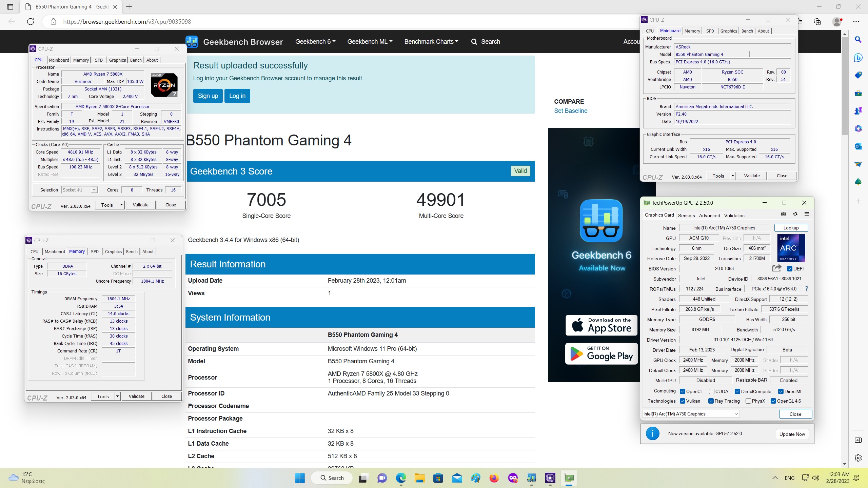This screenshot has width=868, height=488.
Task: Open the SPD tab in CPU-Z Memory window
Action: (95, 251)
